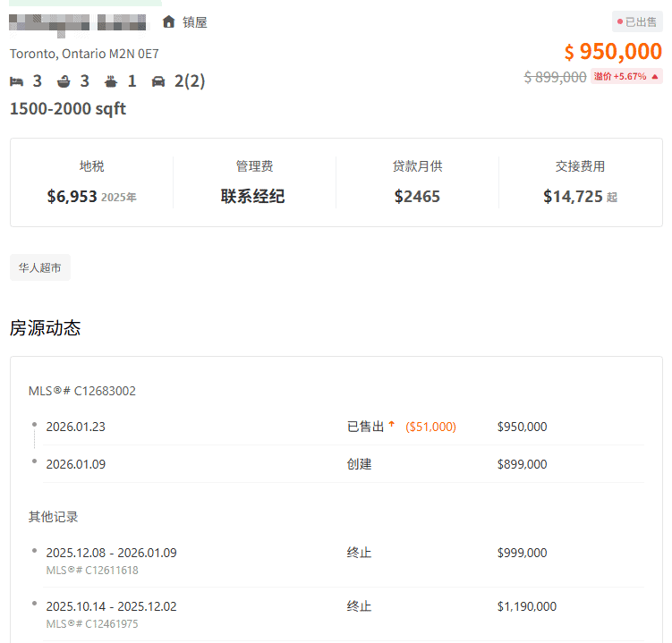Click the red dot in the 已出售 badge
The width and height of the screenshot is (672, 643).
click(x=619, y=21)
